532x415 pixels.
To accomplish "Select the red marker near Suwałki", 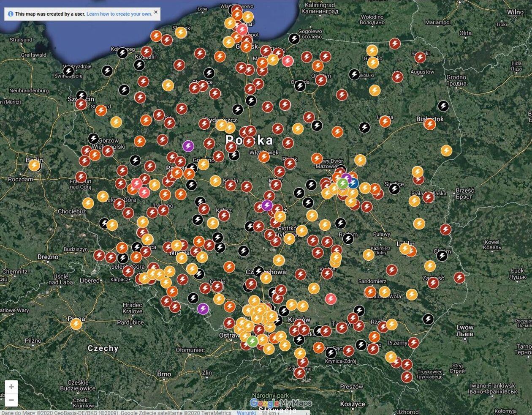I will (420, 57).
